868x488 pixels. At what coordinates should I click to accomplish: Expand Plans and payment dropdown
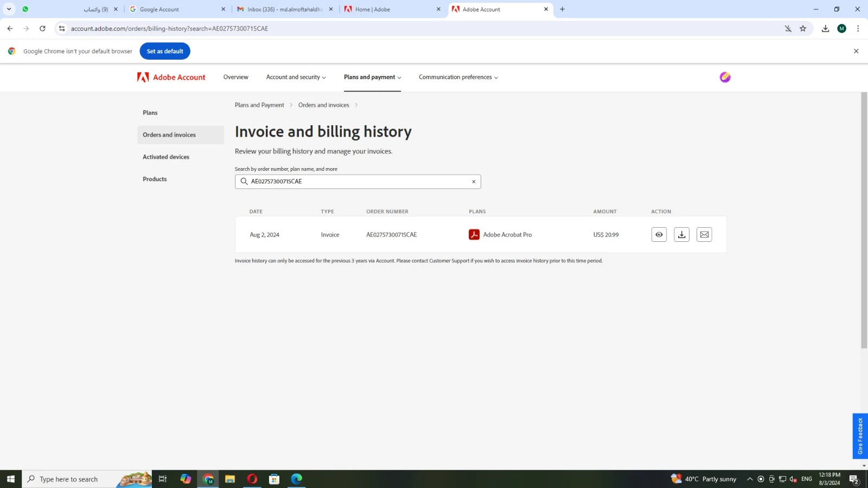pos(373,78)
